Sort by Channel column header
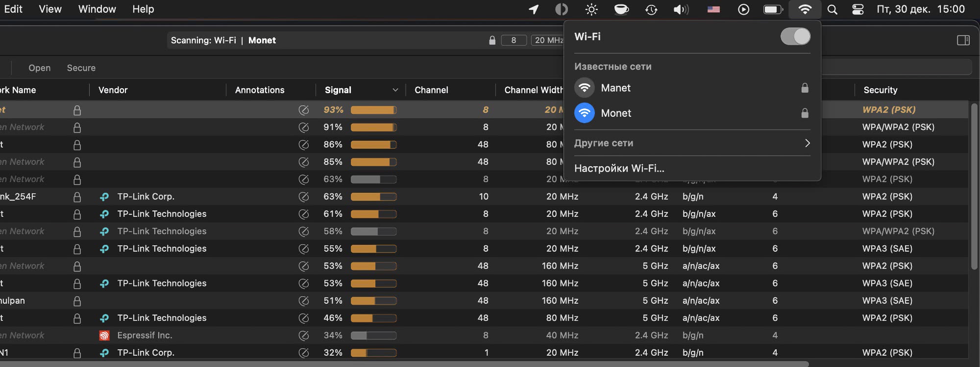Image resolution: width=980 pixels, height=367 pixels. [431, 90]
